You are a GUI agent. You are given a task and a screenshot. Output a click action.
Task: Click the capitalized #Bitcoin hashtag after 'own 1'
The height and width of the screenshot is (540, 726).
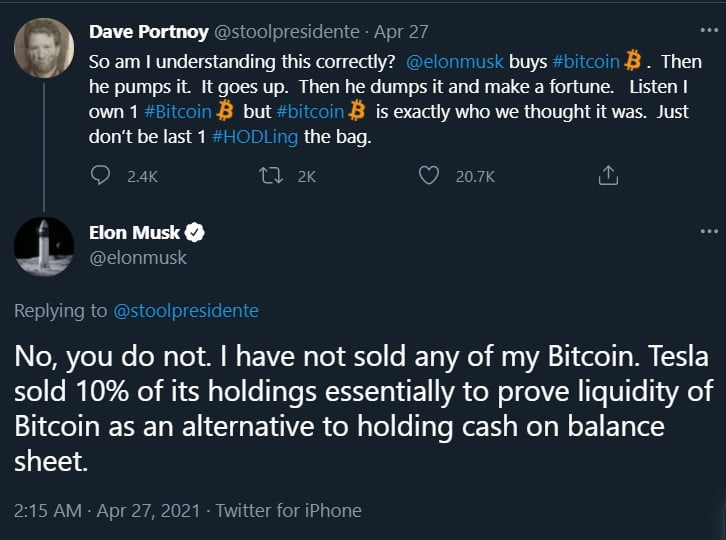176,112
